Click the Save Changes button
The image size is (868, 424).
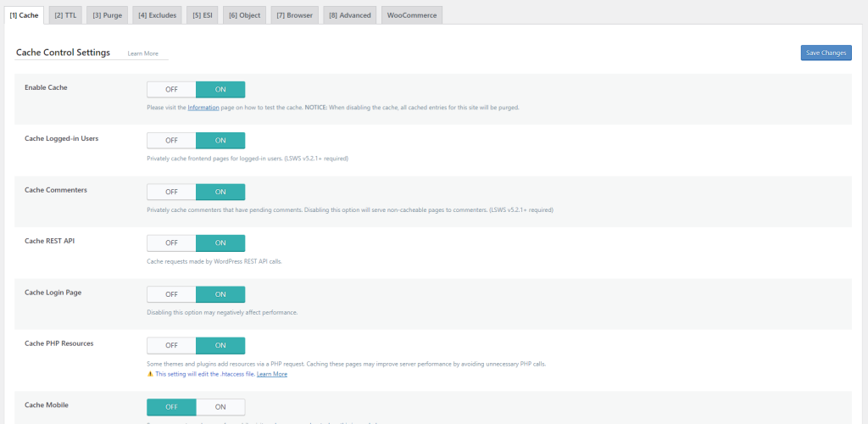click(x=826, y=53)
